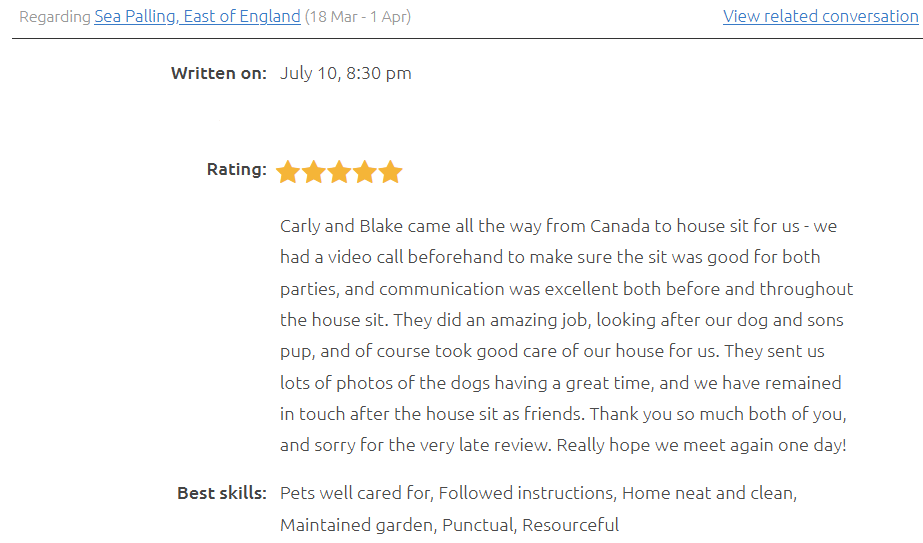
Task: Click the third rating star
Action: 339,172
